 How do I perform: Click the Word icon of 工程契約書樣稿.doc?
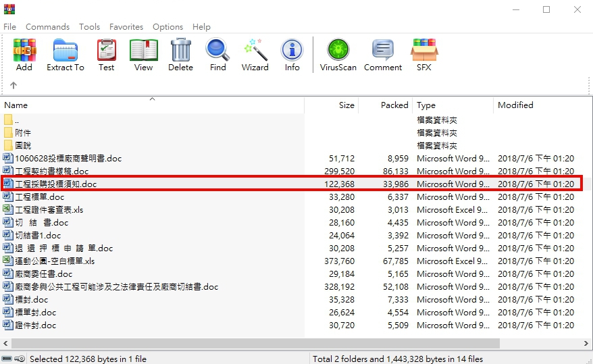pyautogui.click(x=7, y=171)
